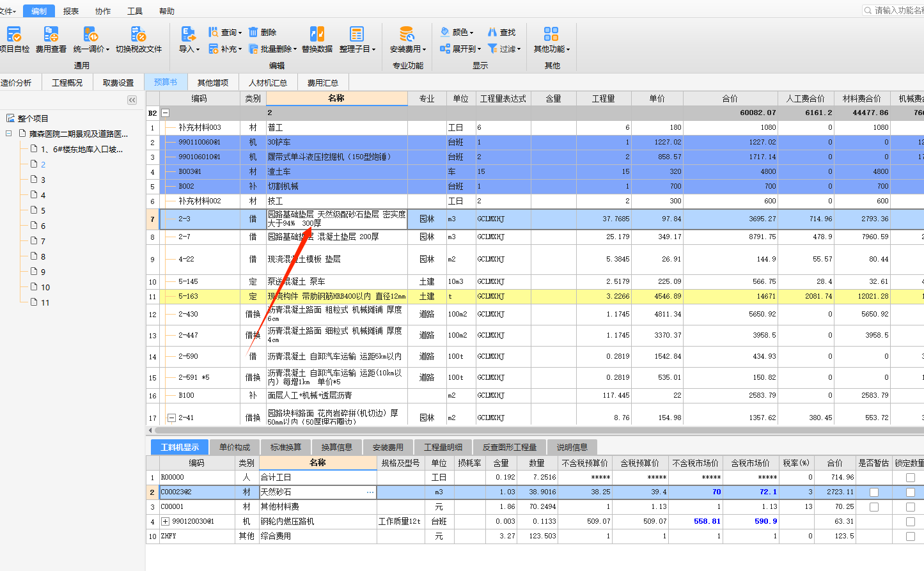Select tree item 11
Image resolution: width=924 pixels, height=571 pixels.
coord(45,302)
